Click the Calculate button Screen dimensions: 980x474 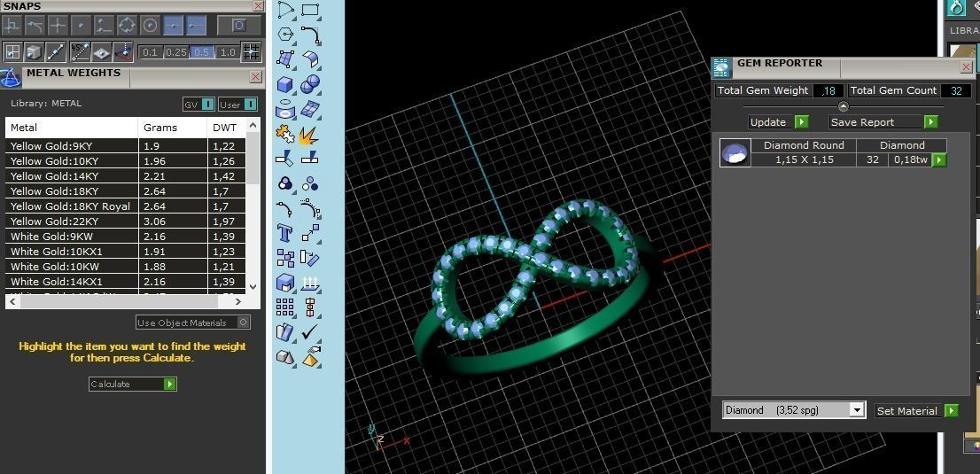point(133,384)
